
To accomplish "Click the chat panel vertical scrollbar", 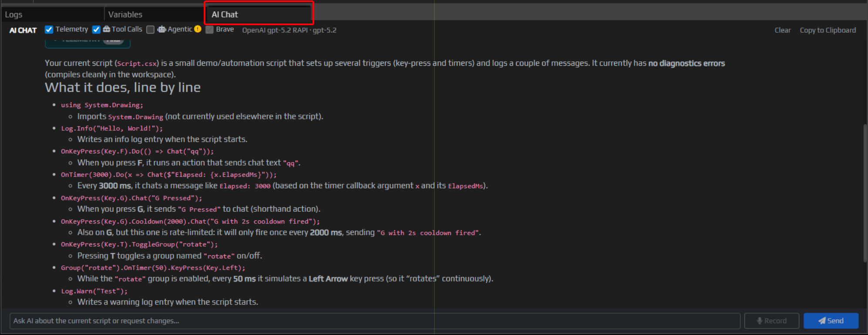I will 865,192.
